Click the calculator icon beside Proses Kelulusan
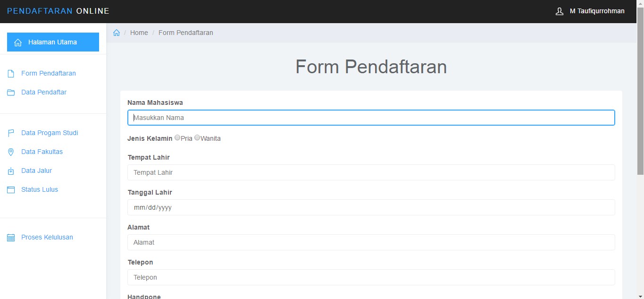The height and width of the screenshot is (299, 644). (x=11, y=238)
